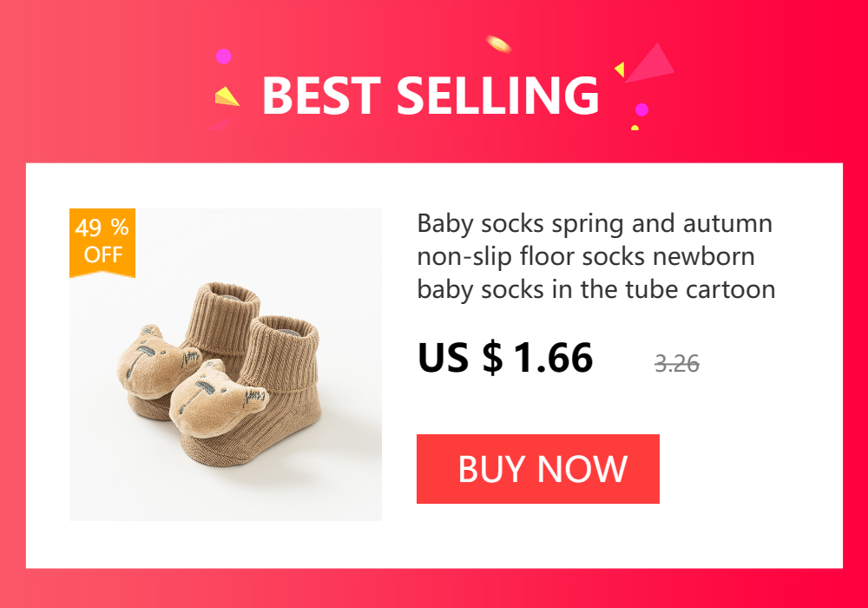The width and height of the screenshot is (868, 608).
Task: Click the bear face on the left sock
Action: [x=152, y=360]
